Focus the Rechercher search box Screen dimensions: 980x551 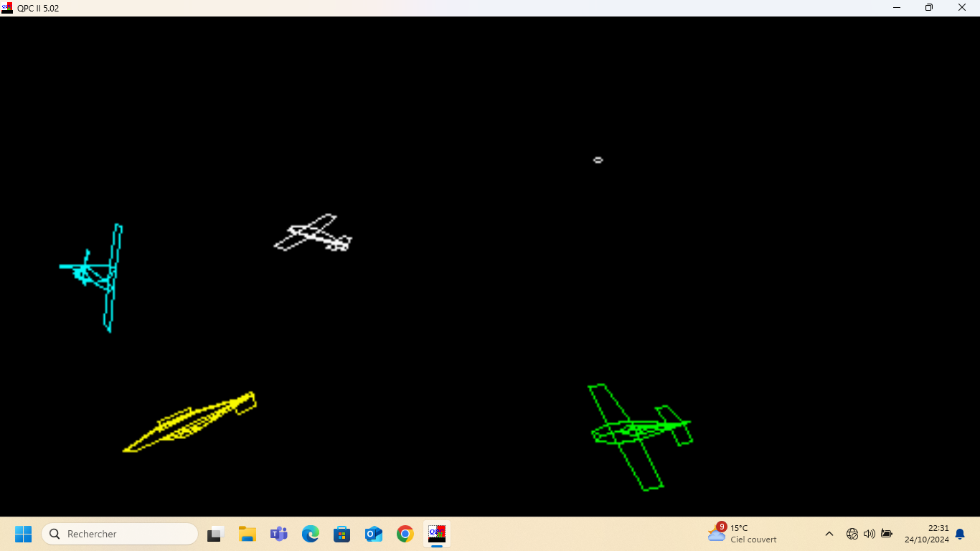[x=120, y=534]
